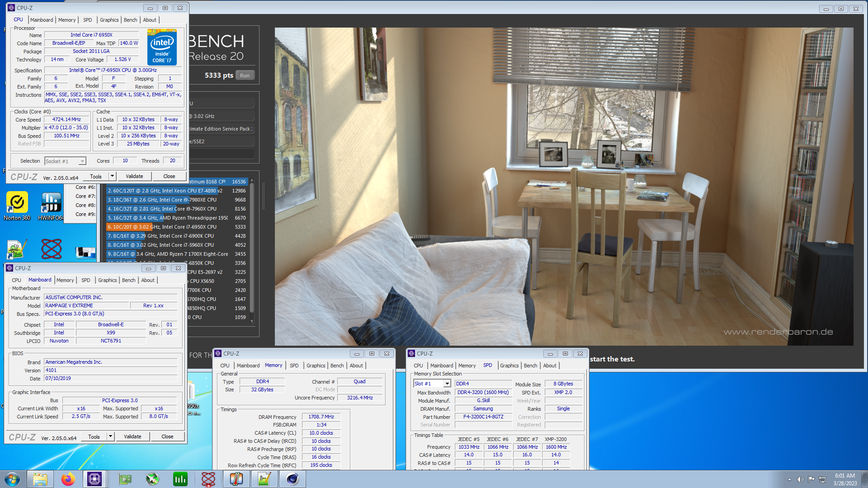868x488 pixels.
Task: Click the Cinebench ranking scrollbar thumb
Action: pyautogui.click(x=252, y=249)
